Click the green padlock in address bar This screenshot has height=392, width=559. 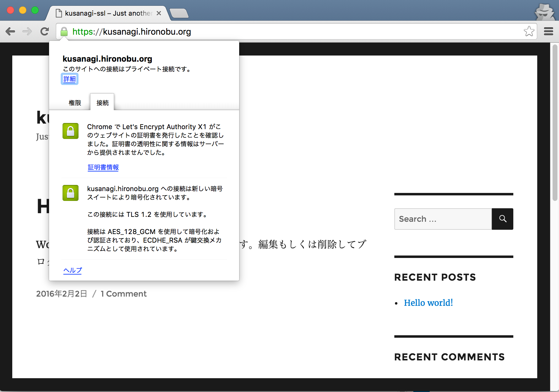[x=64, y=32]
